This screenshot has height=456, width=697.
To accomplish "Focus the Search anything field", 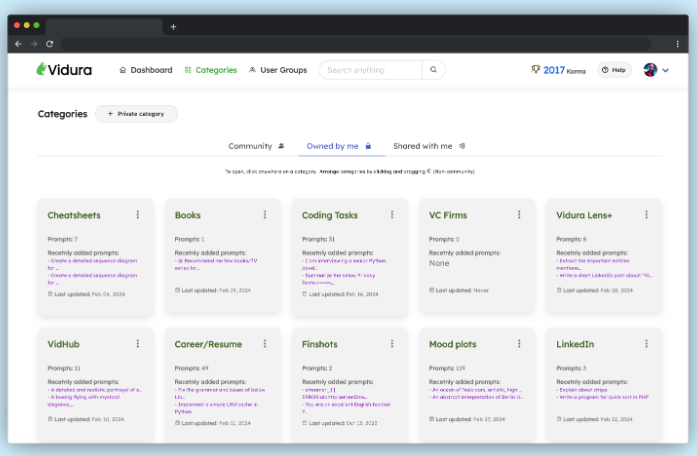I will (370, 70).
